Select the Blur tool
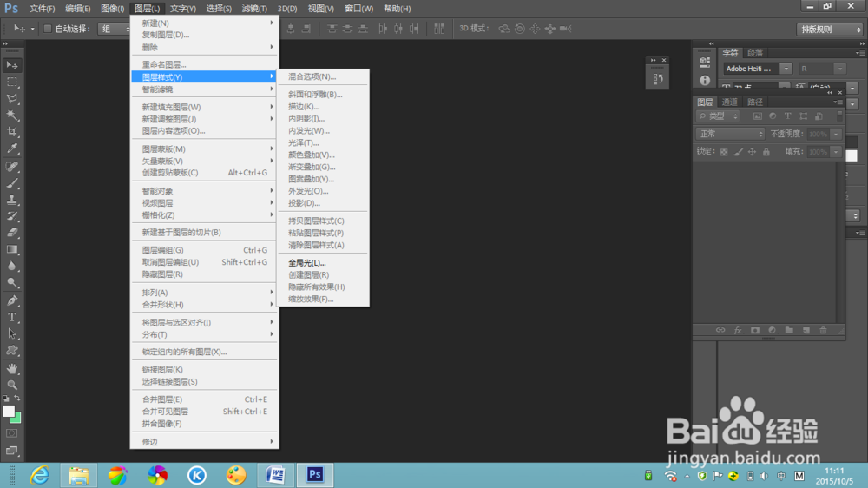The image size is (868, 488). pyautogui.click(x=11, y=266)
